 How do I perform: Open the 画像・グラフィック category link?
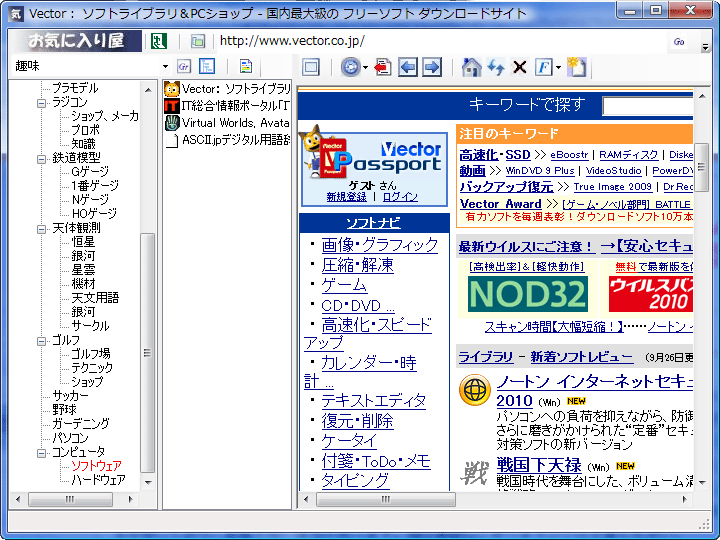point(379,245)
